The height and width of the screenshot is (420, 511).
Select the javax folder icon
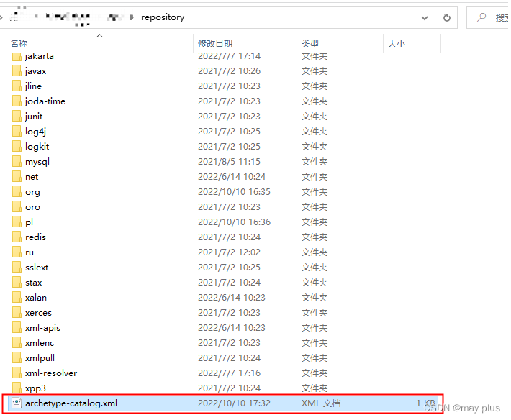(17, 70)
